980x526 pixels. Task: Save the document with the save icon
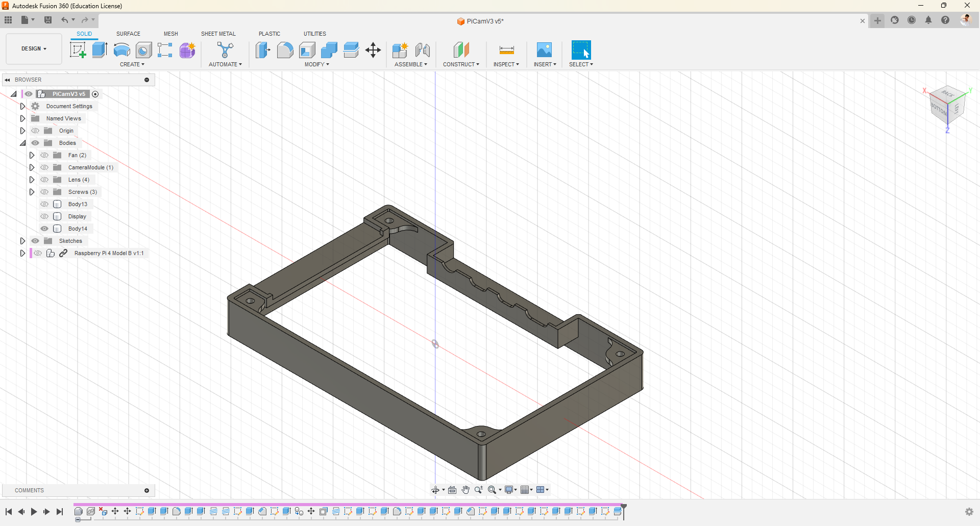pyautogui.click(x=48, y=20)
